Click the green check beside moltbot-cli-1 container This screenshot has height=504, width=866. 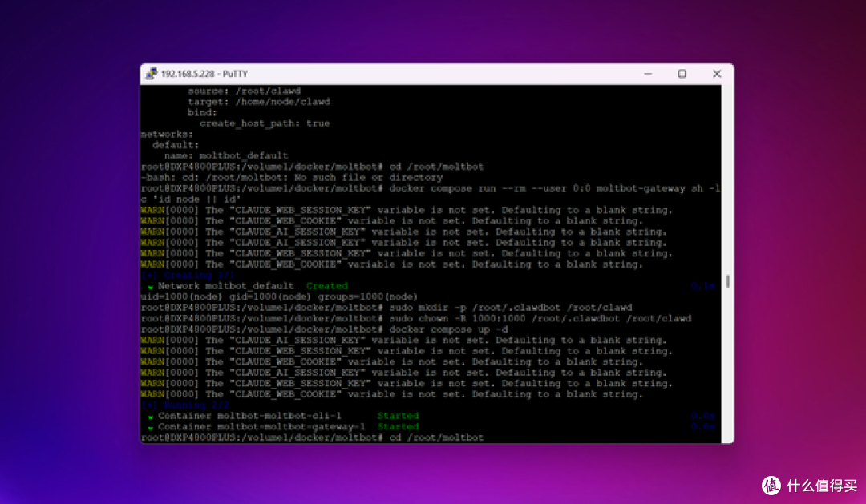(x=150, y=416)
